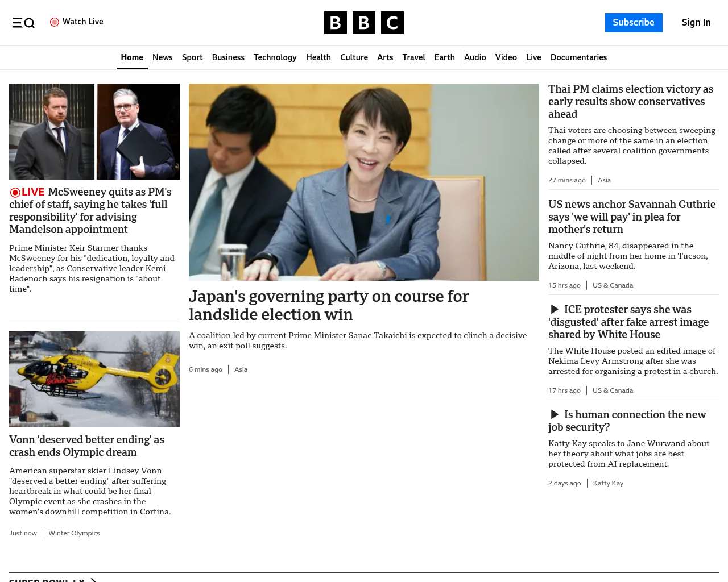Click the Sign In link
This screenshot has height=582, width=728.
[696, 23]
